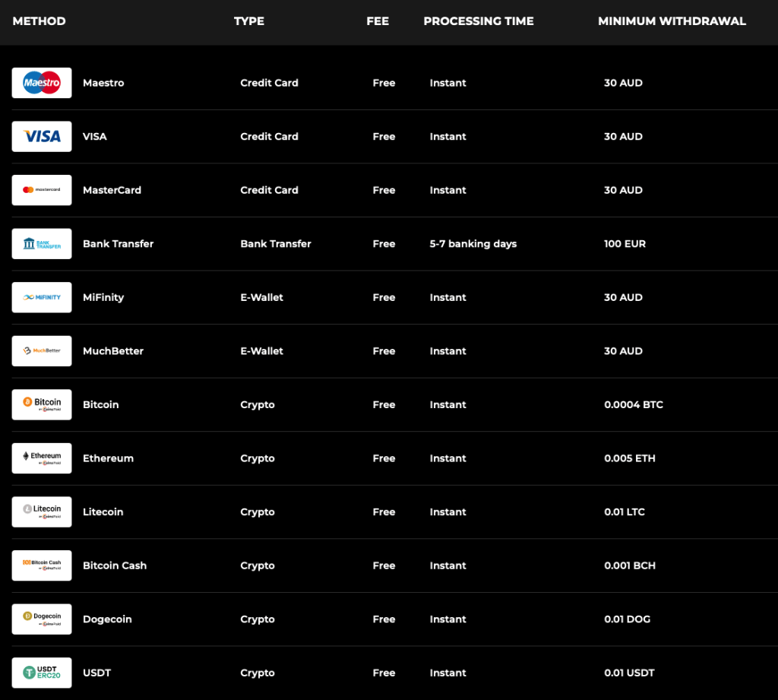Click the Dogecoin logo icon
The image size is (778, 700).
click(x=42, y=619)
